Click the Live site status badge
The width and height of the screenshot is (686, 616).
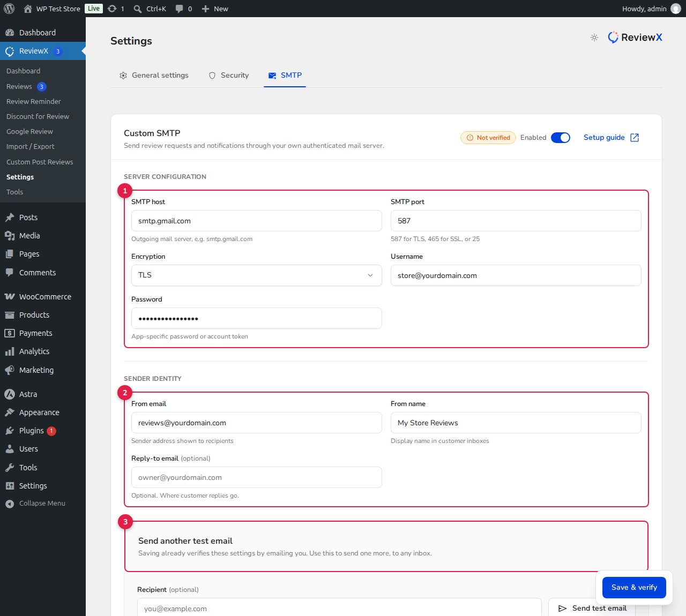(94, 9)
